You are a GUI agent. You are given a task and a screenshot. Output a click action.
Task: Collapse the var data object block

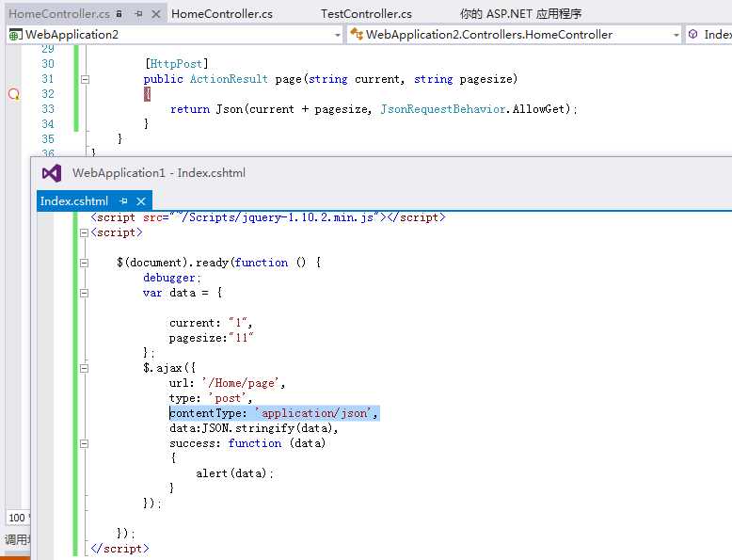point(84,294)
